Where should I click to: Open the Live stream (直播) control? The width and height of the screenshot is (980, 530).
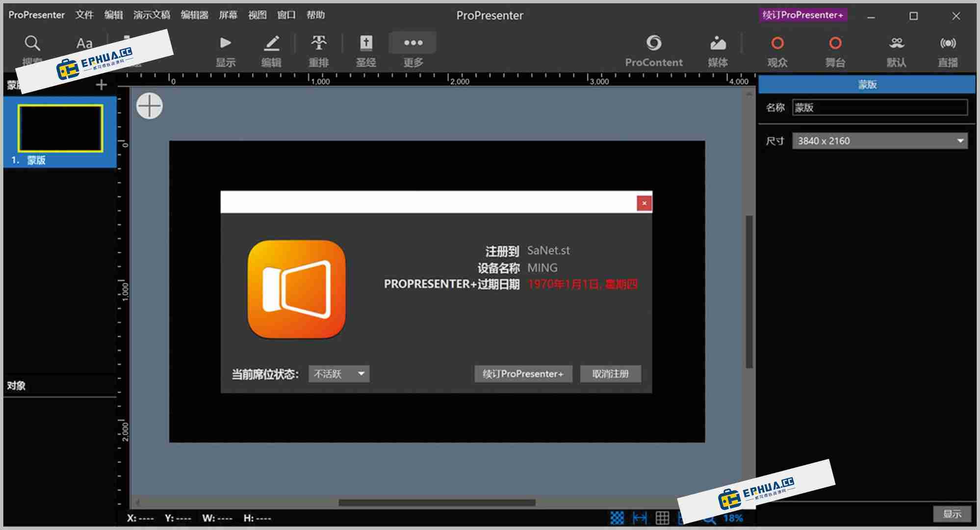(948, 51)
